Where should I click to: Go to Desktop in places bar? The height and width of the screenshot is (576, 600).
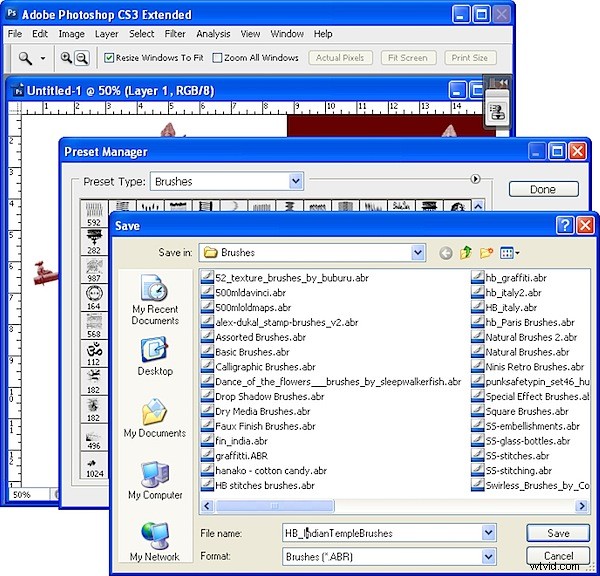tap(155, 356)
